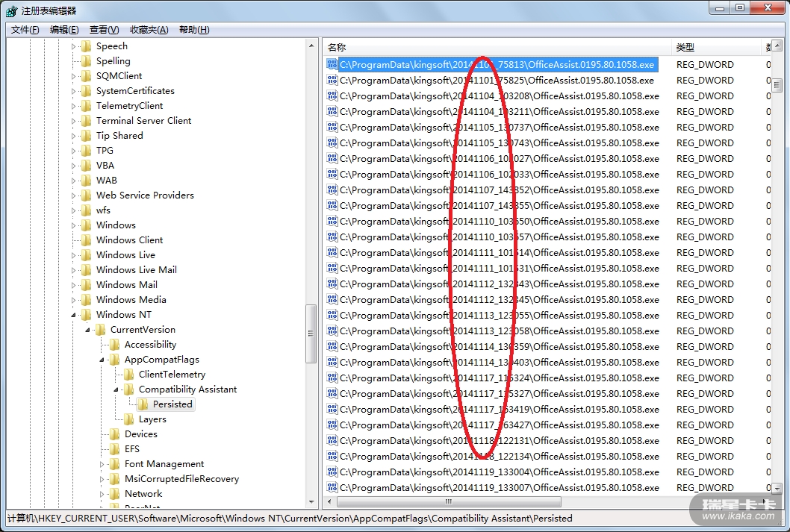
Task: Click the CurrentVersion folder icon
Action: [x=101, y=330]
